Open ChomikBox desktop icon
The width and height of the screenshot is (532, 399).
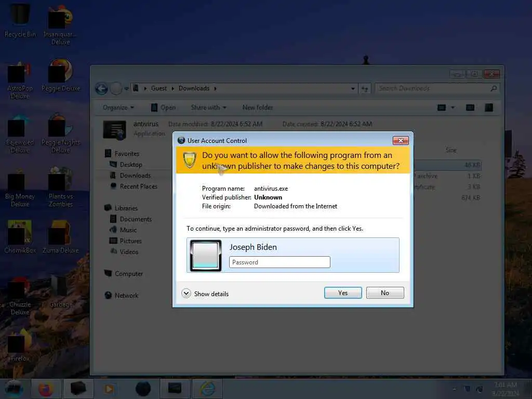click(x=20, y=237)
